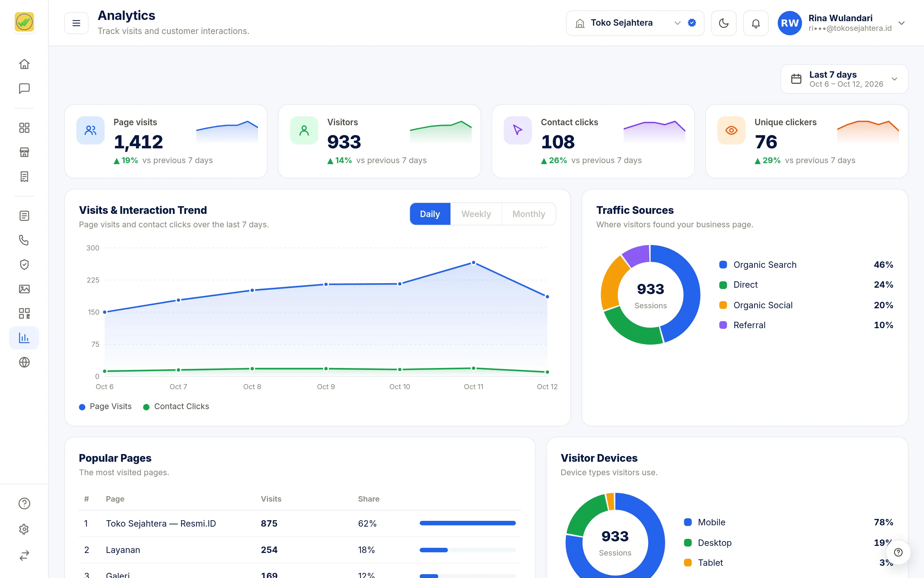Click the Direct traffic source legend entry
The height and width of the screenshot is (578, 924).
[806, 285]
